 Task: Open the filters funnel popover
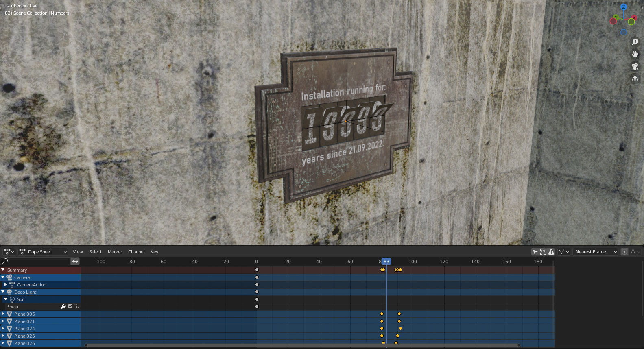[x=563, y=252]
